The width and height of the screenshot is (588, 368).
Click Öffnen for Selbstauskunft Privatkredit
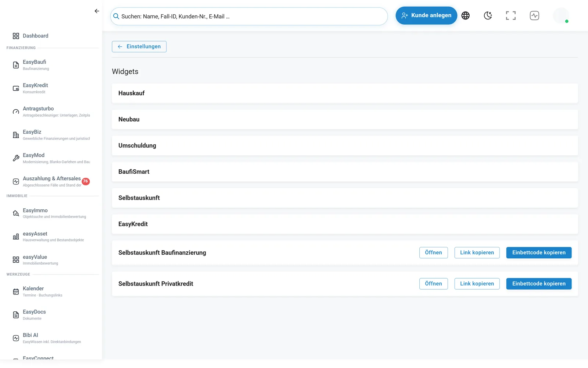[434, 284]
